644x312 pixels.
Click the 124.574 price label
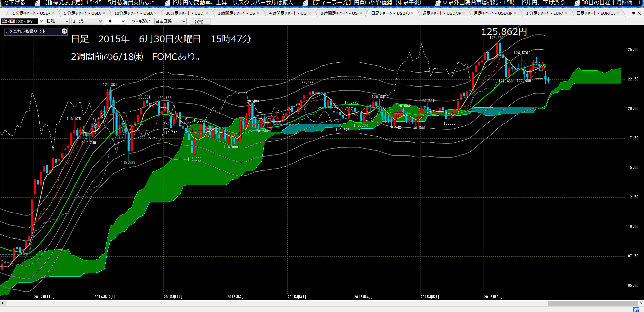[521, 53]
